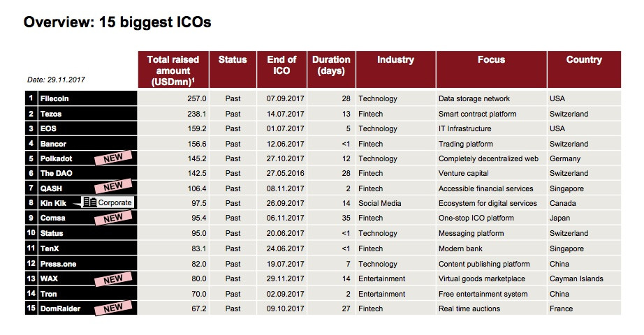Click the NEW badge beside WAX
This screenshot has height=335, width=644.
[113, 279]
